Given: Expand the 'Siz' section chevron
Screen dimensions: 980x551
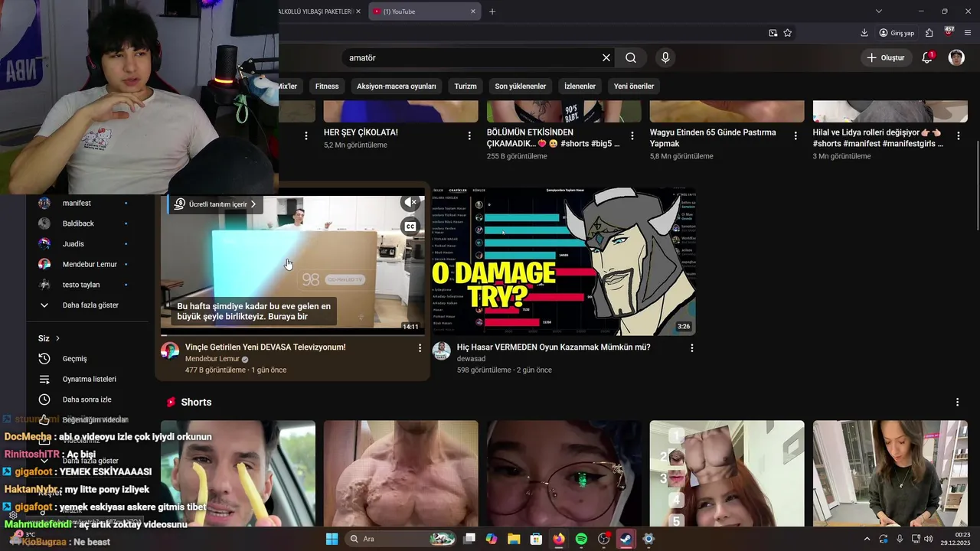Looking at the screenshot, I should pyautogui.click(x=57, y=338).
